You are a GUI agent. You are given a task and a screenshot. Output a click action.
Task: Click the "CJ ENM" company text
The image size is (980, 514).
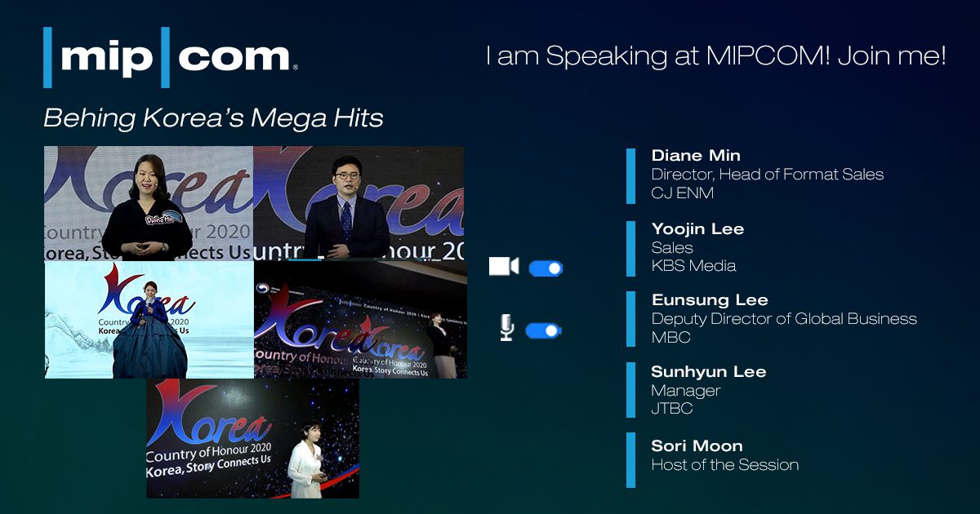pos(683,193)
